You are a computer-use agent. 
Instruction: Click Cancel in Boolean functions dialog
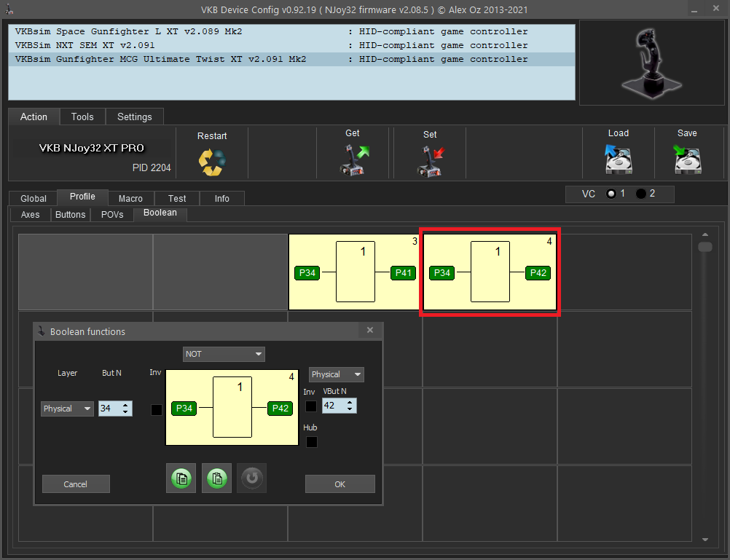coord(76,484)
